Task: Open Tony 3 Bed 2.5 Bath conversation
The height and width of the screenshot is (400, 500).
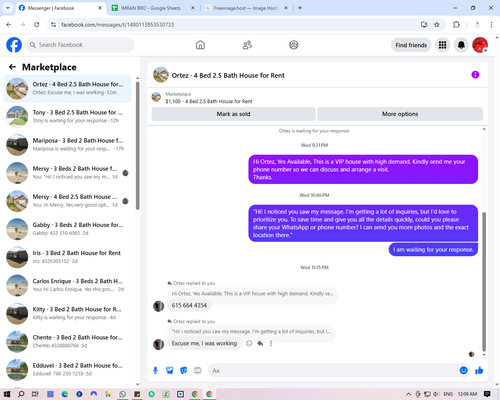Action: (x=67, y=117)
